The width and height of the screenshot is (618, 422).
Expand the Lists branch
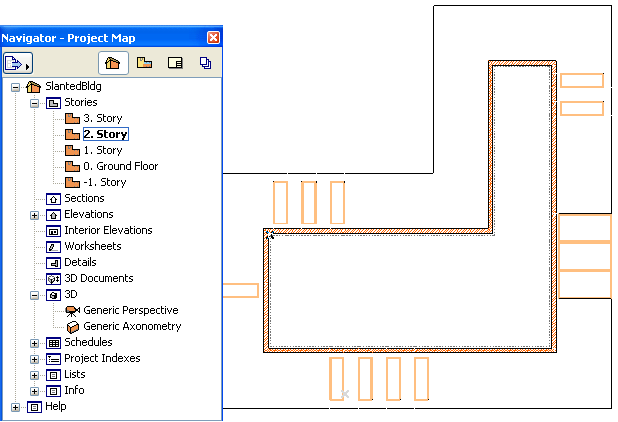(x=35, y=375)
